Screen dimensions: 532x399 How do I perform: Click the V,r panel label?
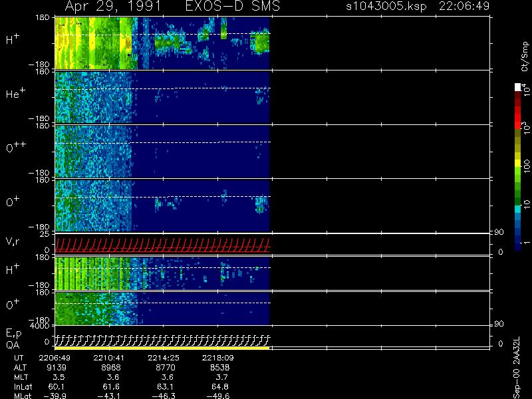[13, 242]
